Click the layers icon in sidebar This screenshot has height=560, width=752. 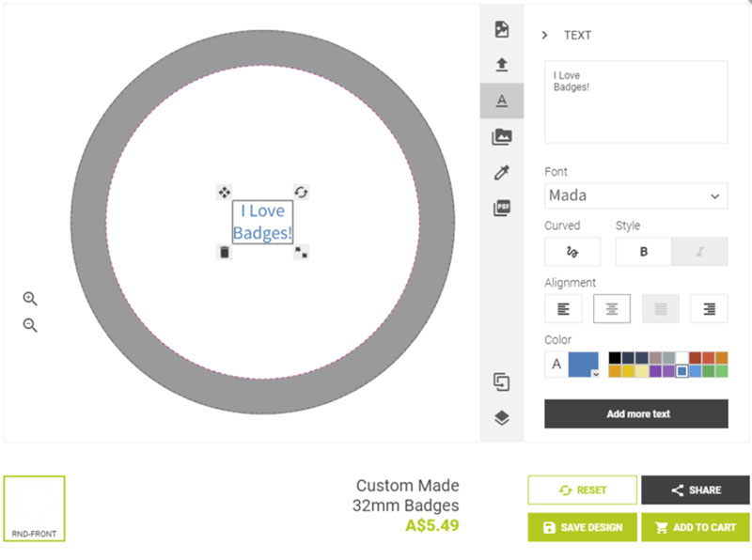pos(502,418)
